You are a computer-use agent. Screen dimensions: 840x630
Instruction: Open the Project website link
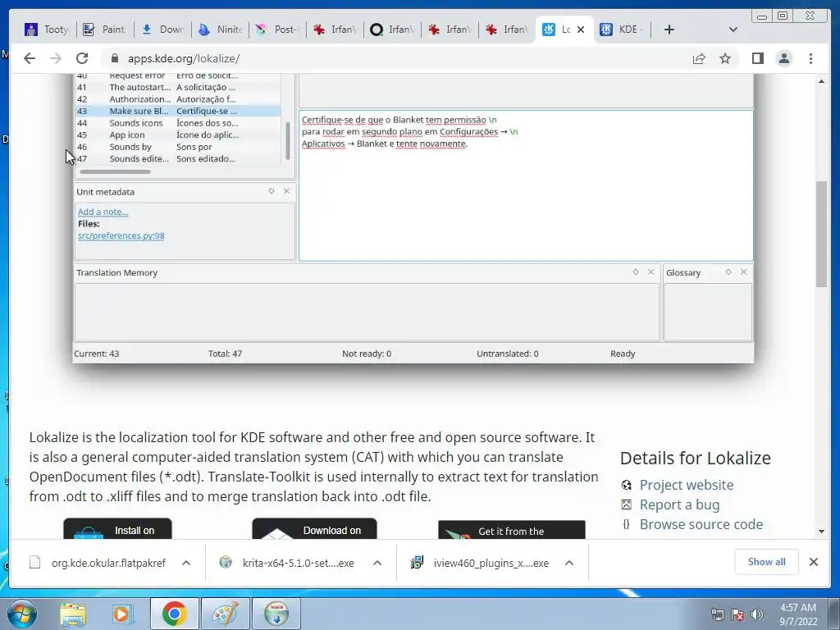[x=687, y=485]
